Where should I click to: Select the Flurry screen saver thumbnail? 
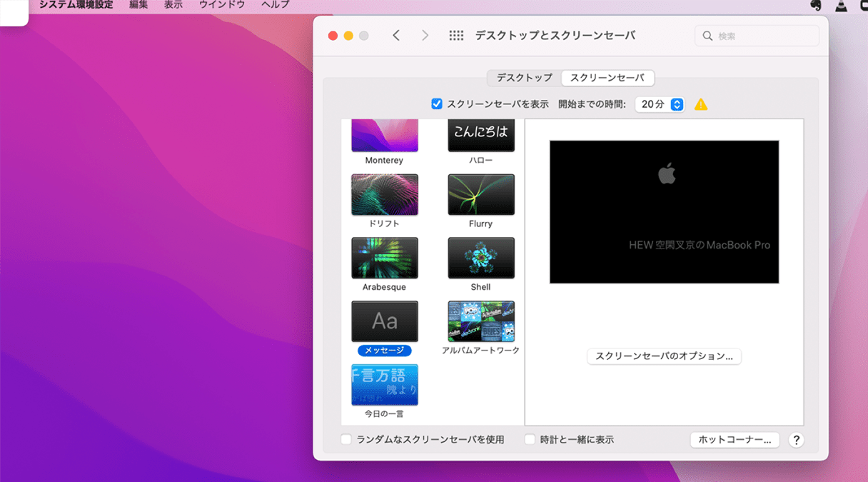(x=481, y=195)
